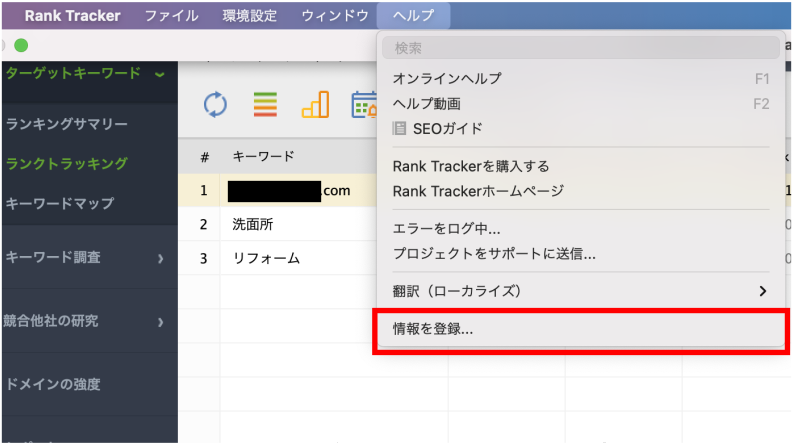The height and width of the screenshot is (443, 795).
Task: Select ヘルプ動画 menu item
Action: tap(581, 103)
